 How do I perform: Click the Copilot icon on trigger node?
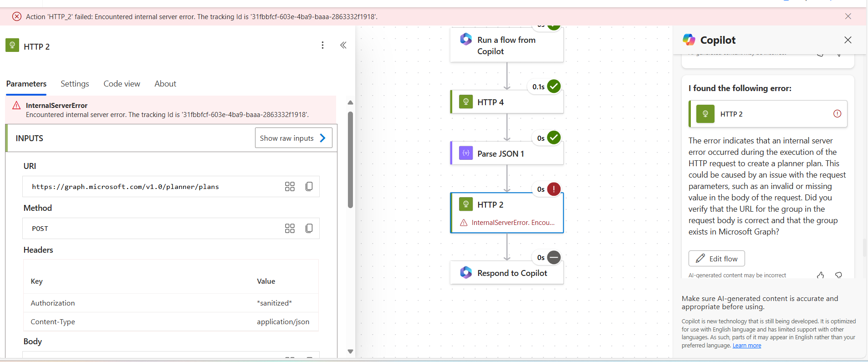tap(466, 39)
